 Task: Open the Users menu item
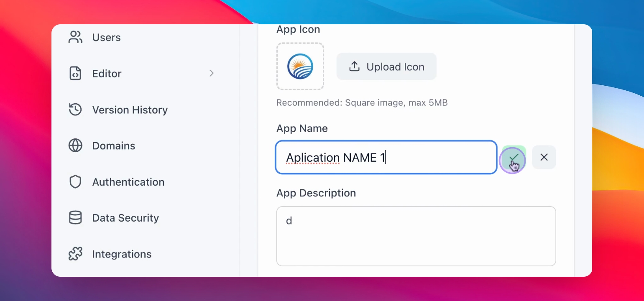107,37
